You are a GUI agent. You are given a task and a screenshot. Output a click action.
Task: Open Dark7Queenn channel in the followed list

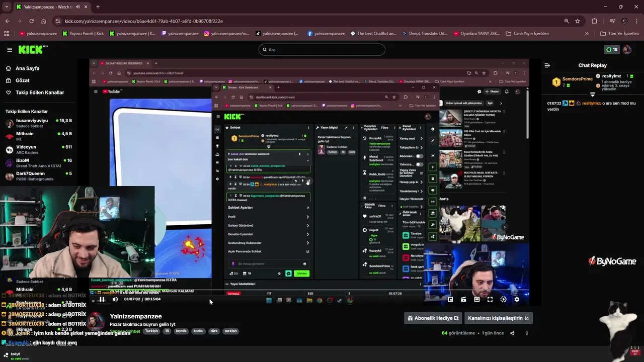tap(38, 176)
